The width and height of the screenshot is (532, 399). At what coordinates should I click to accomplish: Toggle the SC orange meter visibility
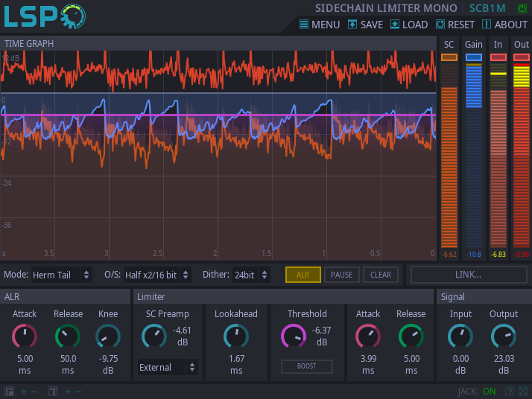click(x=449, y=57)
